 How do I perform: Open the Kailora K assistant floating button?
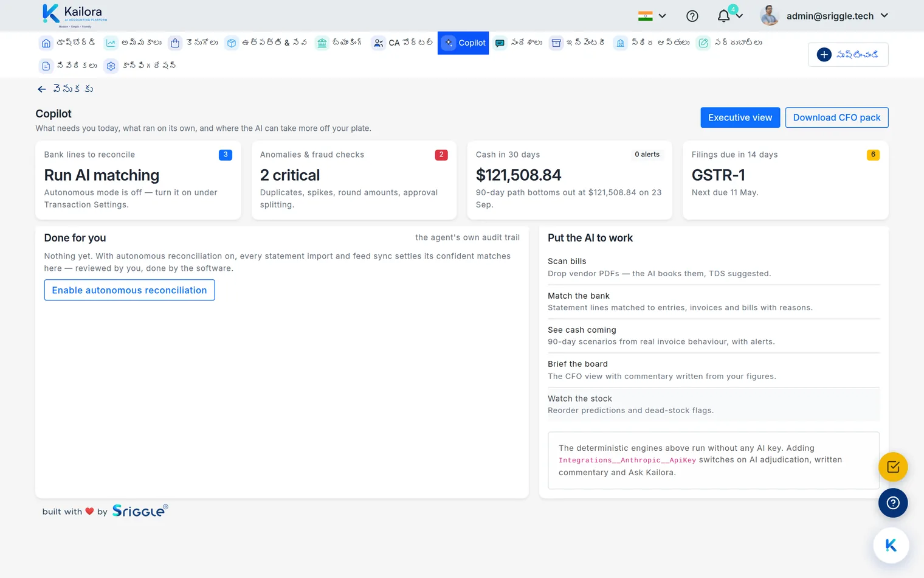[x=891, y=545]
